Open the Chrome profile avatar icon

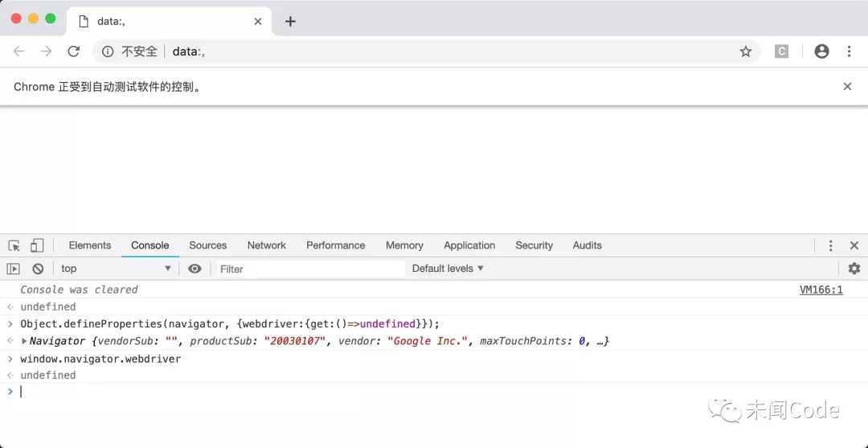tap(821, 51)
